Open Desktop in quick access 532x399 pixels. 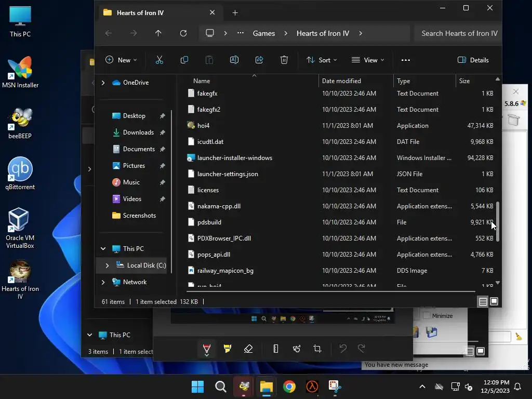point(134,116)
